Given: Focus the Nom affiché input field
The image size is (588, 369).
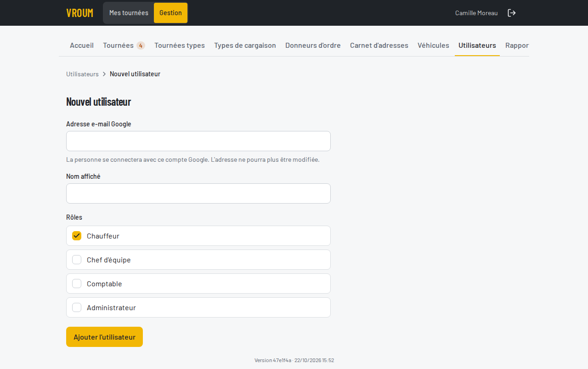Looking at the screenshot, I should 198,193.
